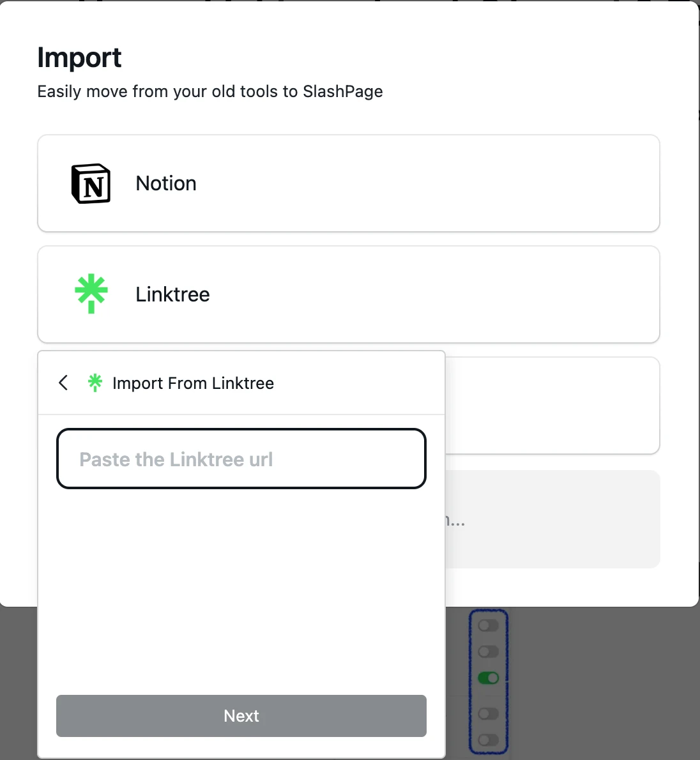Turn off the green enabled switch
The height and width of the screenshot is (760, 700).
488,678
